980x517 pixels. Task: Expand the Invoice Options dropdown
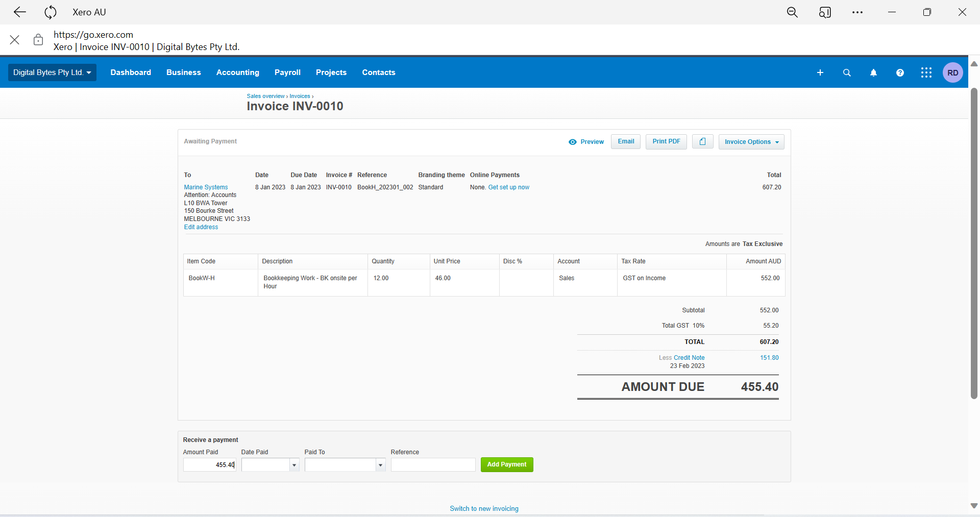(x=751, y=142)
